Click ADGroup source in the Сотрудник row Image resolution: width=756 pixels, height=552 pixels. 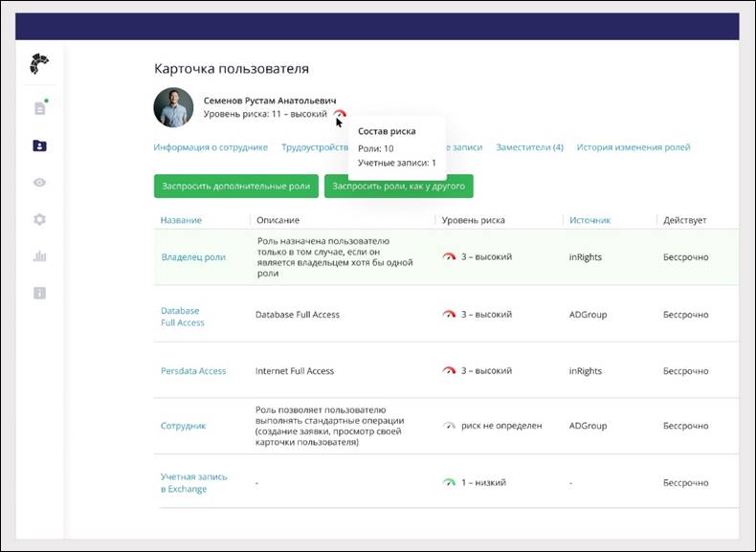588,426
